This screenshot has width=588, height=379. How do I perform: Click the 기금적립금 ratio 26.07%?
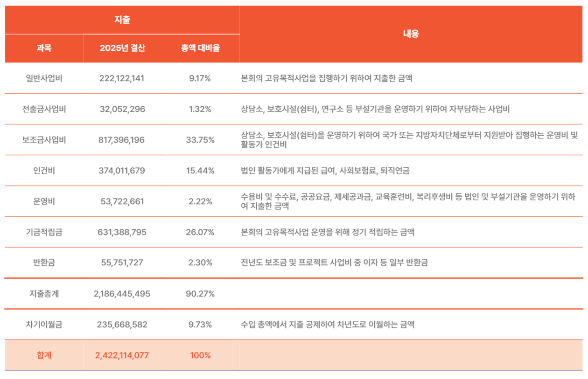point(200,232)
